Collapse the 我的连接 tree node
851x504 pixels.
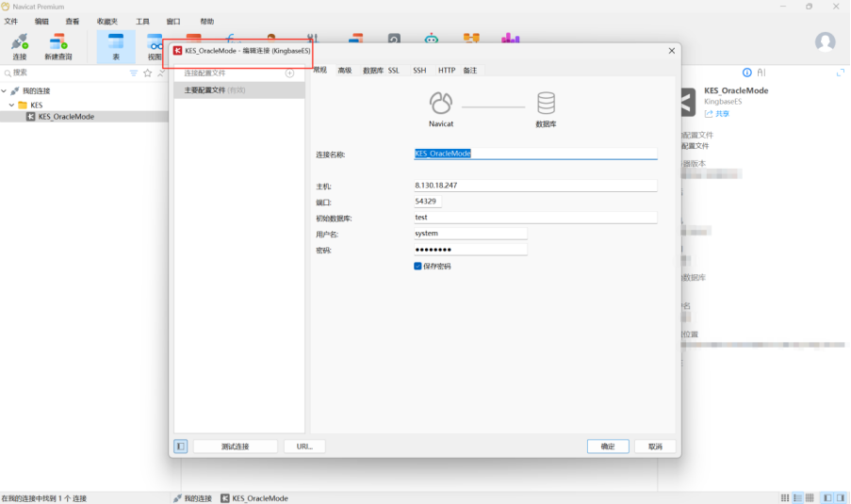tap(5, 91)
